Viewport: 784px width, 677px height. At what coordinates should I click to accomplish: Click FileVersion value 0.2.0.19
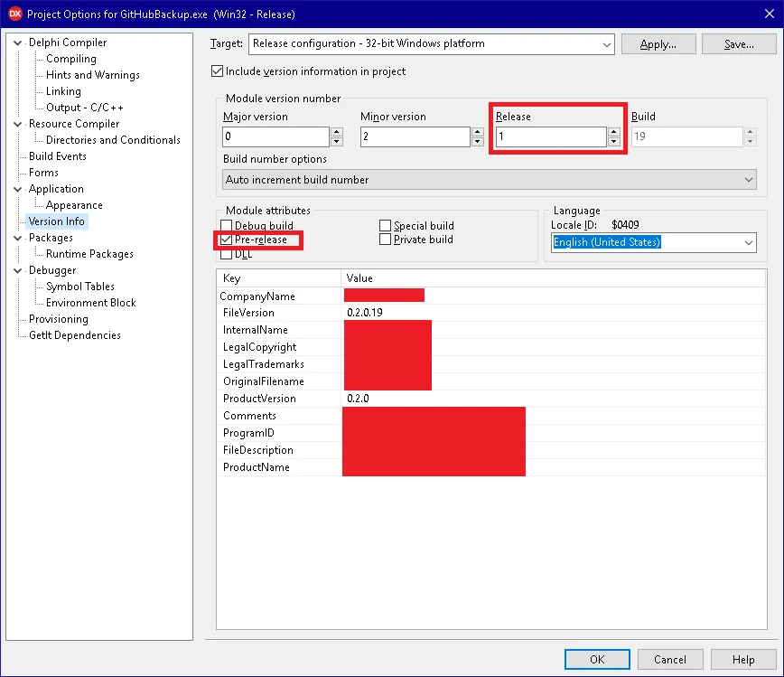[x=365, y=313]
